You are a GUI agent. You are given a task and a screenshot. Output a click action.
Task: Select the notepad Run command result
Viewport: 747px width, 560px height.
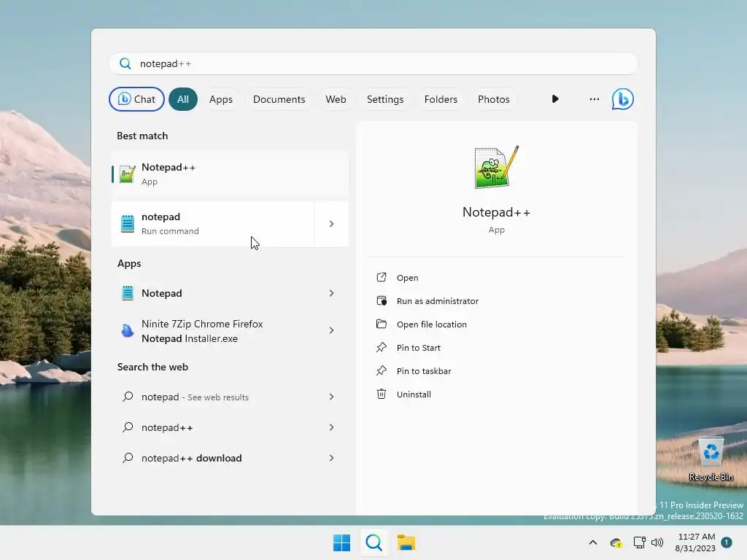coord(212,224)
